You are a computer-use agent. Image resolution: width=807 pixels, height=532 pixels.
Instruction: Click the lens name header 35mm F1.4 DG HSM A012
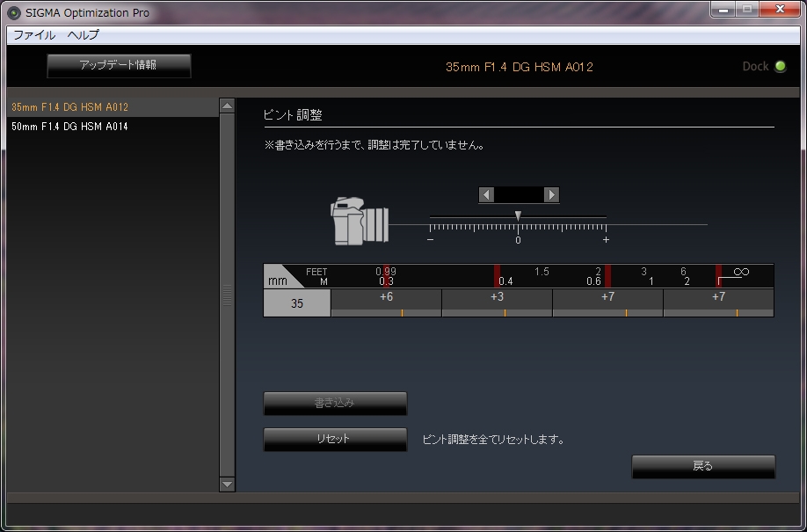coord(520,67)
